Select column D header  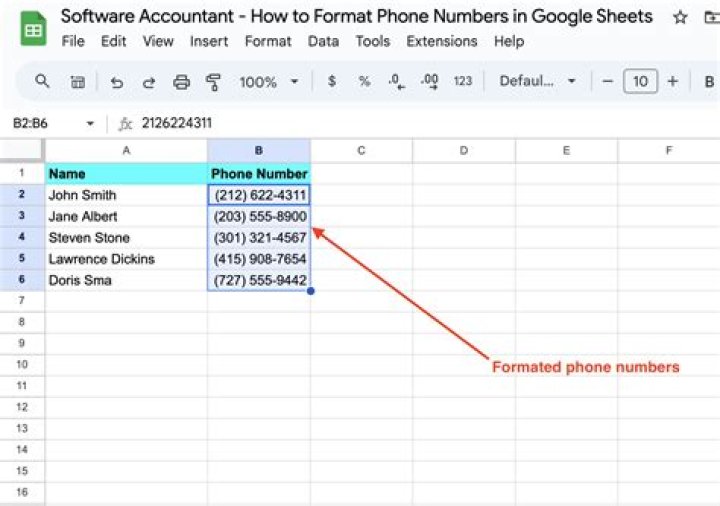(464, 151)
